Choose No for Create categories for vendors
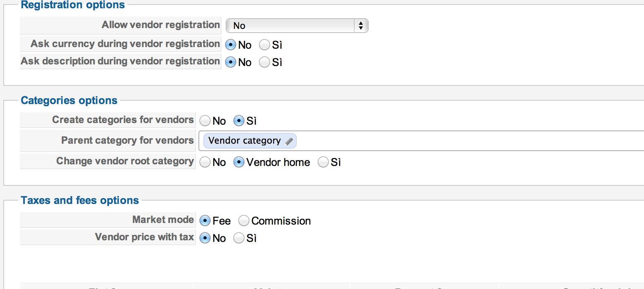The width and height of the screenshot is (644, 289). 205,121
